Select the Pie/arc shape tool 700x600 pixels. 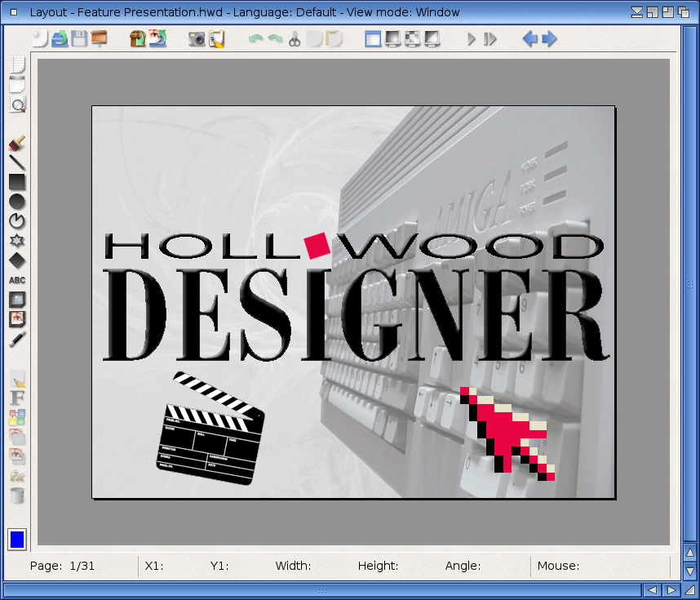coord(17,221)
